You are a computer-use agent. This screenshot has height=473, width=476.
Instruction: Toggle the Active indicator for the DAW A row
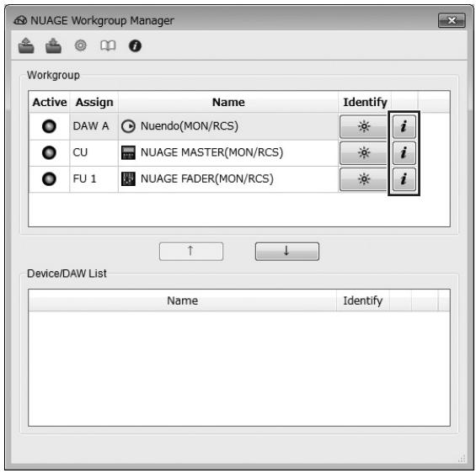coord(49,126)
